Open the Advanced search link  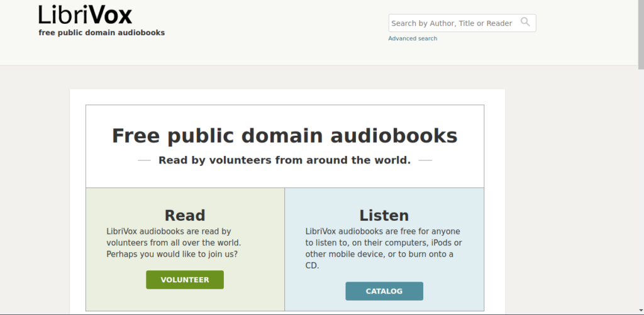tap(413, 38)
